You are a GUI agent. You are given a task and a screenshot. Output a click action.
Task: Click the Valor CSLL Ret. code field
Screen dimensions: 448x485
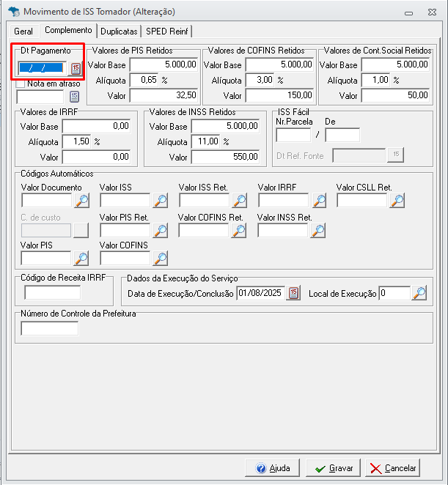tap(362, 201)
